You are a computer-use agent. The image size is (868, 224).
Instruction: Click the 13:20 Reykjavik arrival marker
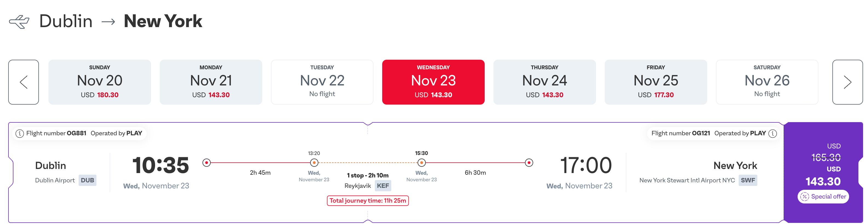tap(314, 163)
